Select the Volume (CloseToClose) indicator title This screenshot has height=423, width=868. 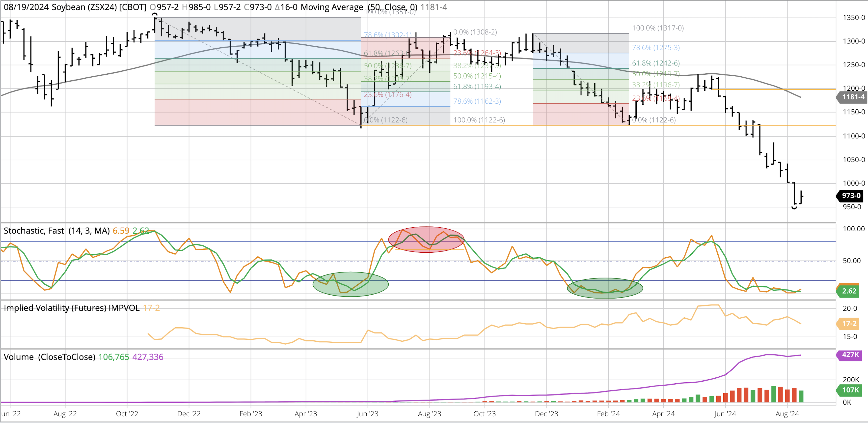pyautogui.click(x=50, y=357)
